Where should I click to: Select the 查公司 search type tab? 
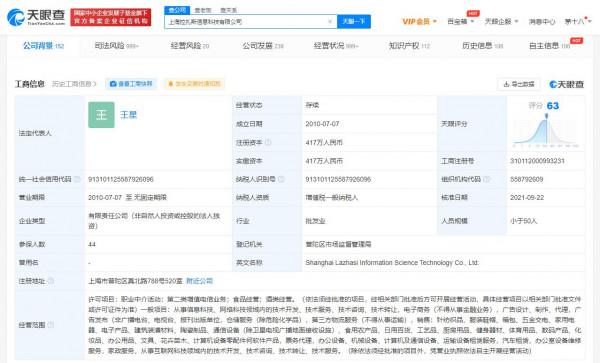coord(177,10)
